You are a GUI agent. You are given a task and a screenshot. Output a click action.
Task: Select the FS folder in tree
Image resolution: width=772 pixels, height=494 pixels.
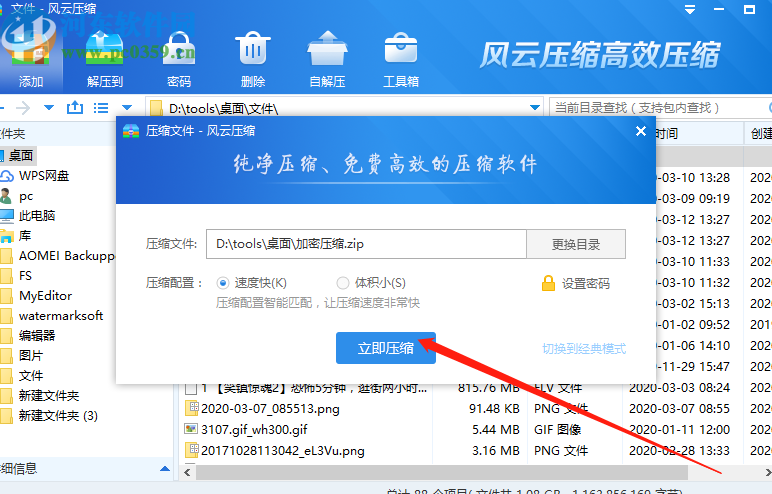point(25,276)
